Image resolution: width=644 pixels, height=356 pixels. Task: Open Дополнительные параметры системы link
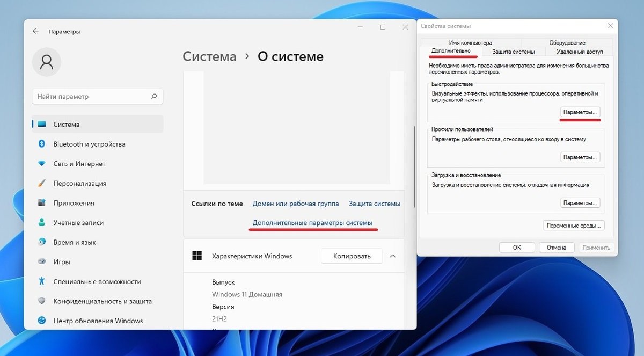tap(312, 223)
